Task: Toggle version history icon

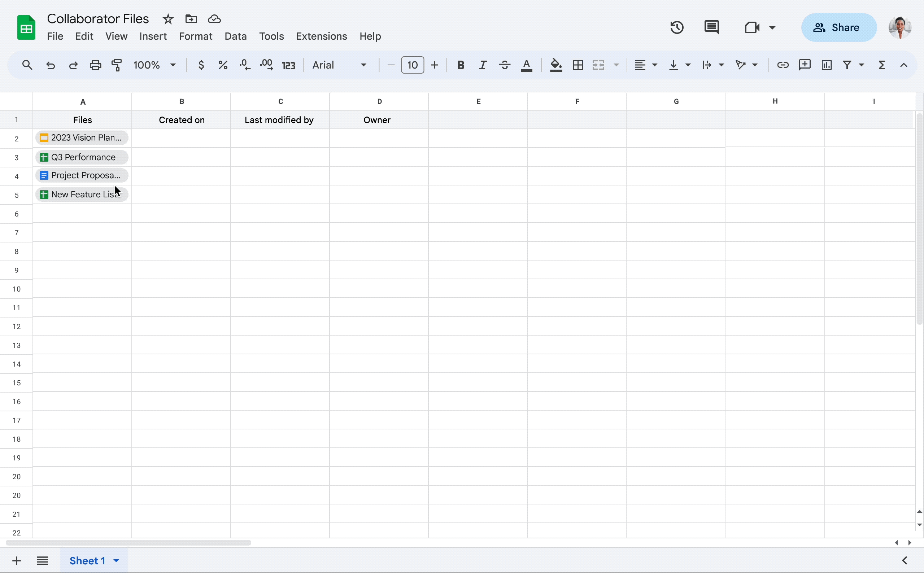Action: point(676,28)
